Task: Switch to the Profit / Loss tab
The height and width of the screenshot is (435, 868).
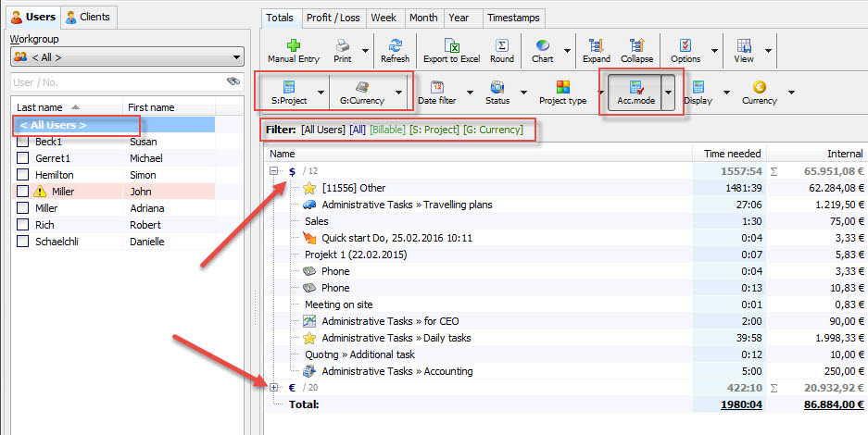Action: pyautogui.click(x=333, y=18)
